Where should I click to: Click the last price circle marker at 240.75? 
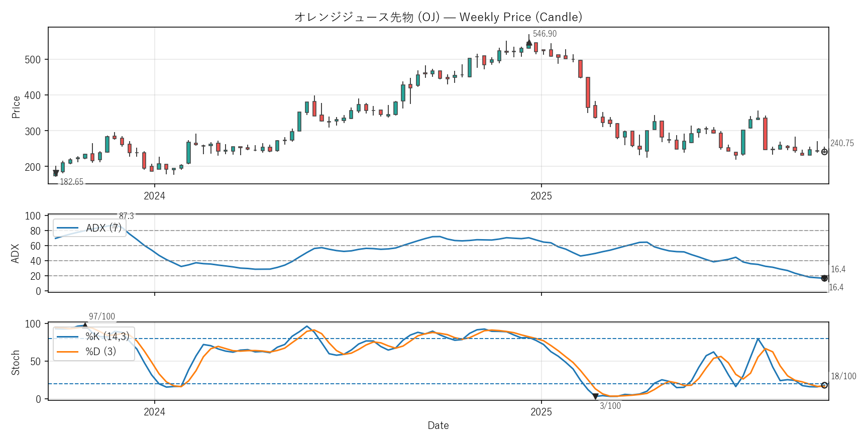pyautogui.click(x=824, y=152)
